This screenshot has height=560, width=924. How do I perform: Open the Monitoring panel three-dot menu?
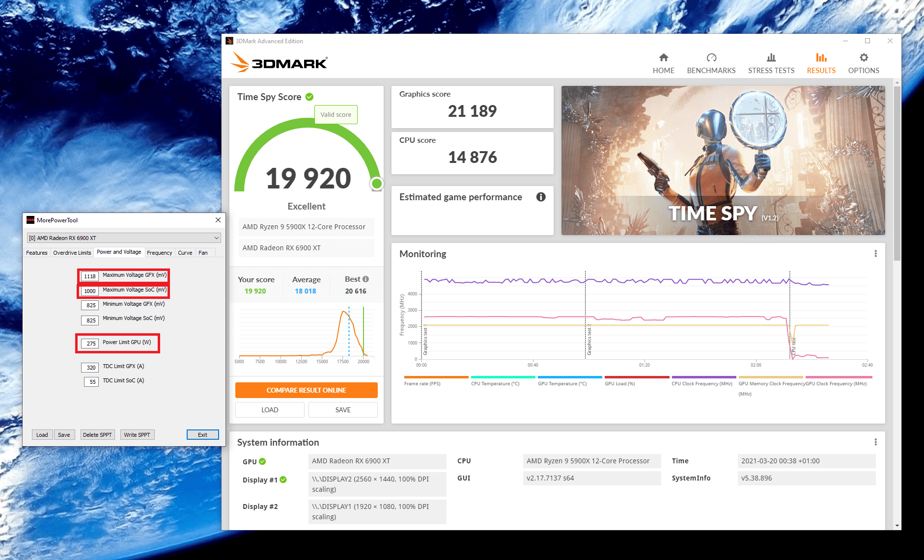[x=875, y=254]
